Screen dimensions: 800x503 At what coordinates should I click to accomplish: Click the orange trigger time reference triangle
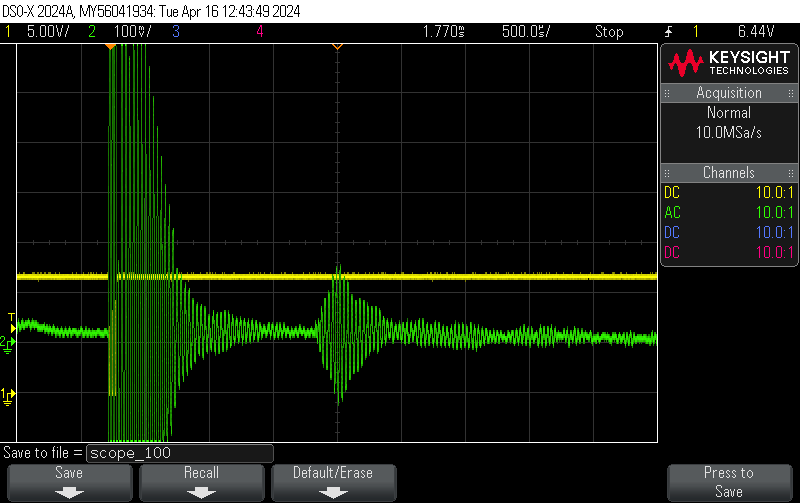coord(337,46)
